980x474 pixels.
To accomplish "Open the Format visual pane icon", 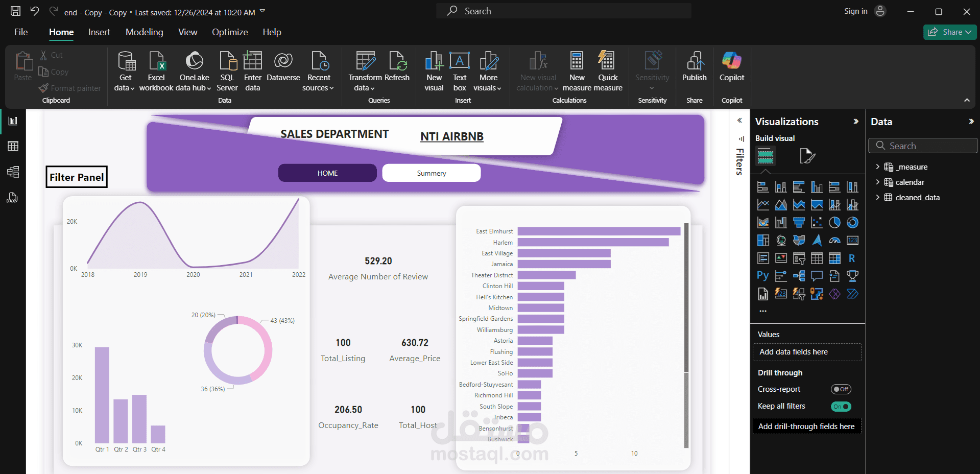I will click(807, 156).
